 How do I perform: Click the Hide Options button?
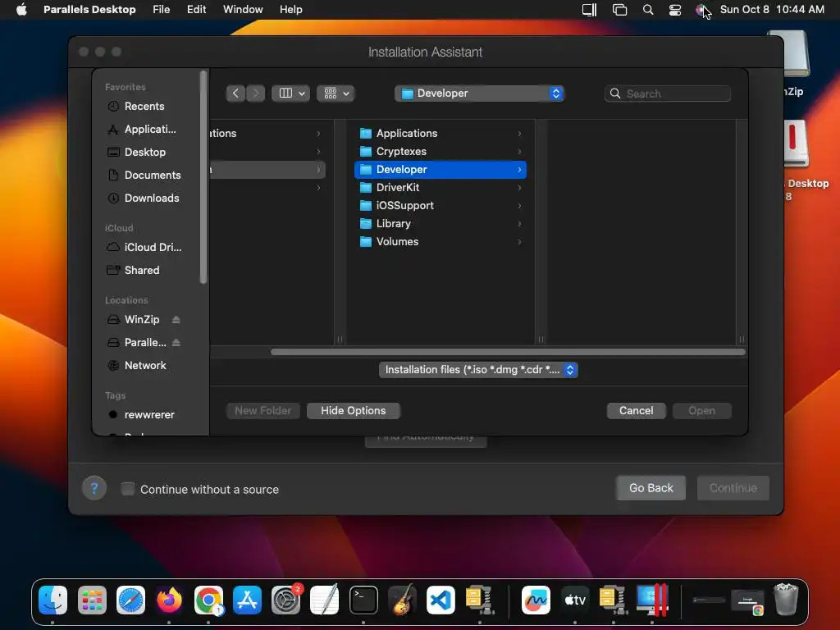click(x=354, y=411)
